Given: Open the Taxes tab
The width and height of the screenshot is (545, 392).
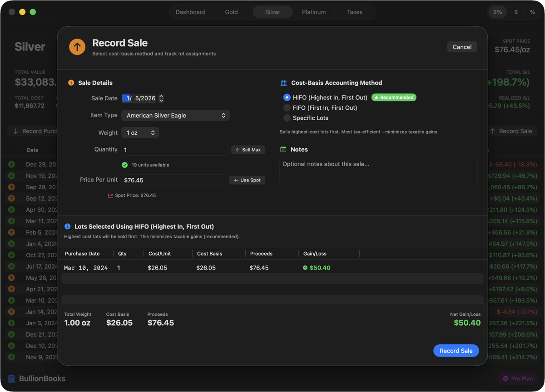Looking at the screenshot, I should tap(355, 12).
